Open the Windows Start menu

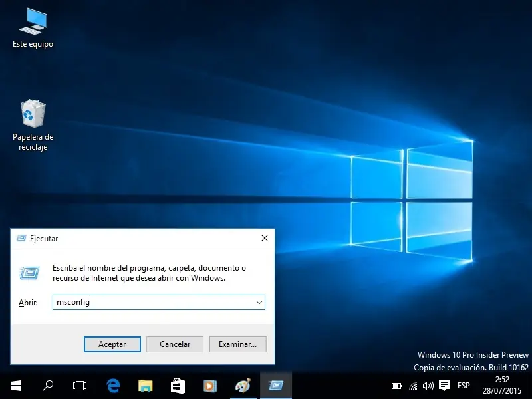16,386
